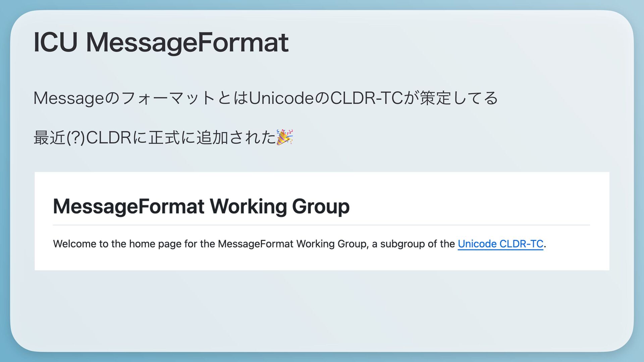Click the word Message starting the first line
Screen dimensions: 644x362
pyautogui.click(x=69, y=98)
